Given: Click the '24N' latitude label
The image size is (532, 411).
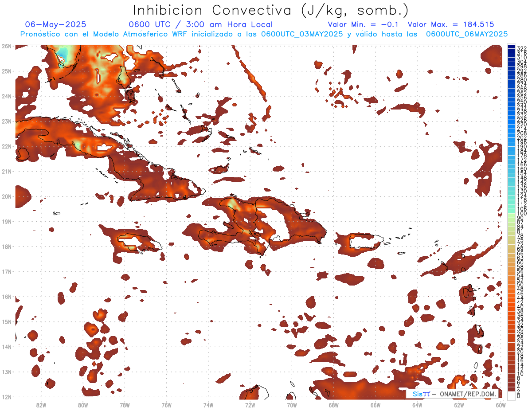Looking at the screenshot, I should (x=7, y=96).
